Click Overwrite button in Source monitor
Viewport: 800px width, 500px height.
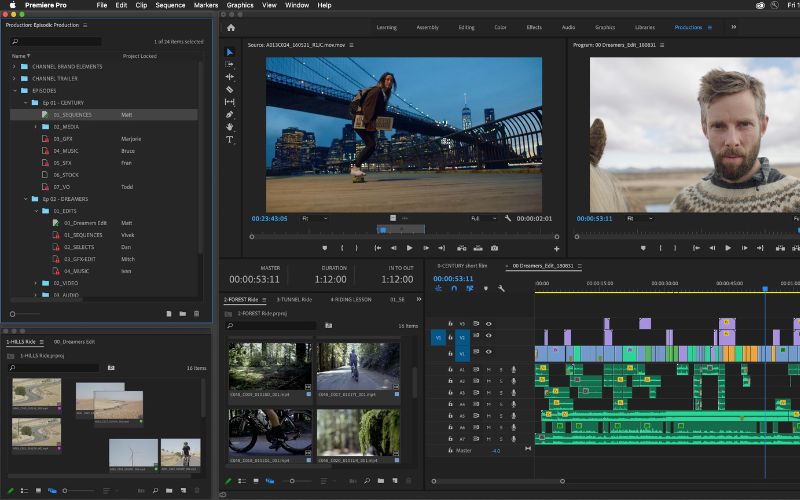[478, 248]
